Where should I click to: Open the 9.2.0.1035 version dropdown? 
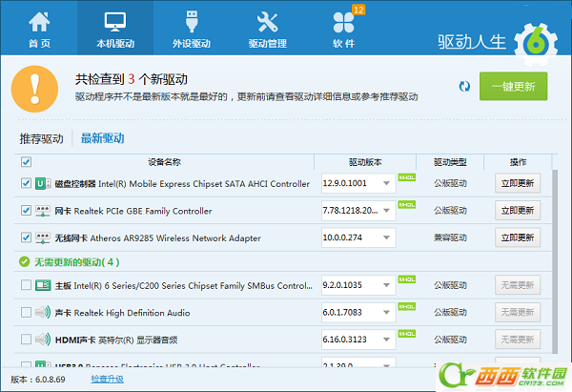(x=387, y=284)
